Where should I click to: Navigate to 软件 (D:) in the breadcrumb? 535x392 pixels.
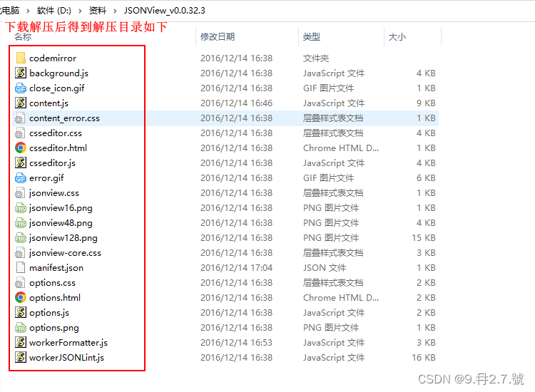(54, 11)
